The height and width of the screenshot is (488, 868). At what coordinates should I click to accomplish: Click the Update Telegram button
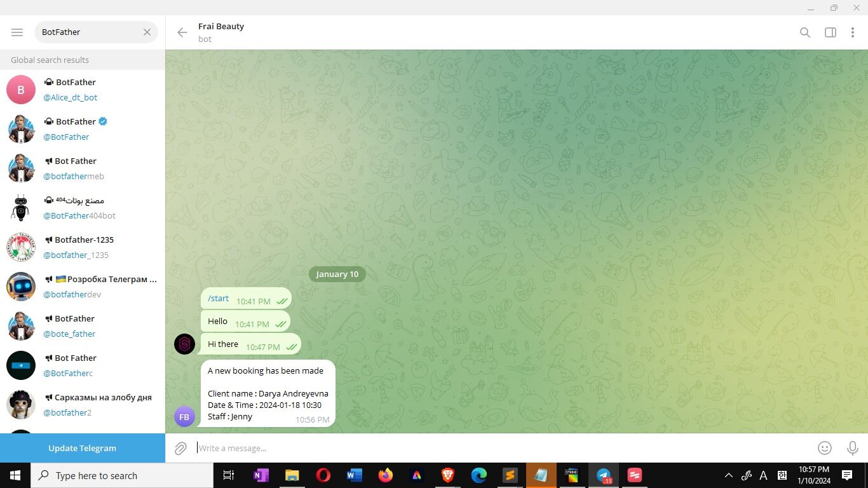(83, 448)
